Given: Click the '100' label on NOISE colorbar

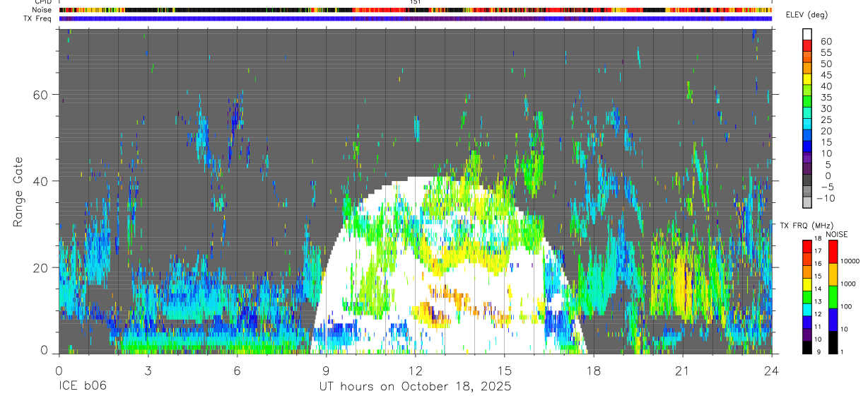Looking at the screenshot, I should point(847,306).
